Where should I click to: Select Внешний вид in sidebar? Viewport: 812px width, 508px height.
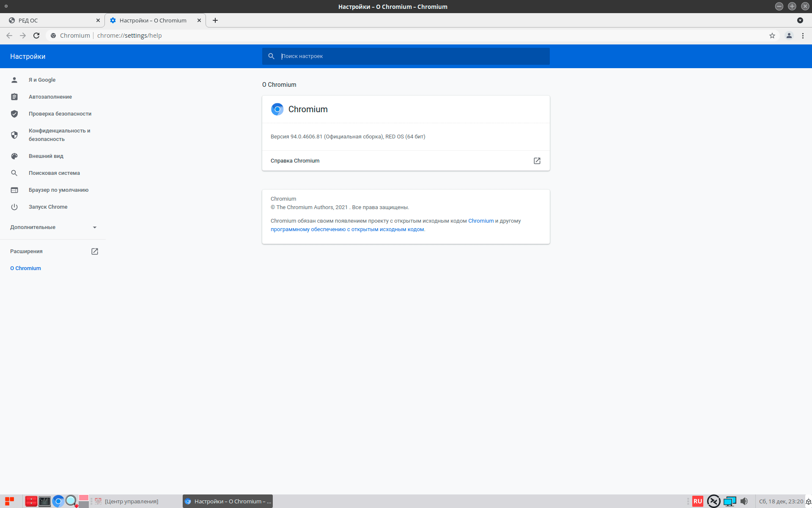[x=46, y=156]
